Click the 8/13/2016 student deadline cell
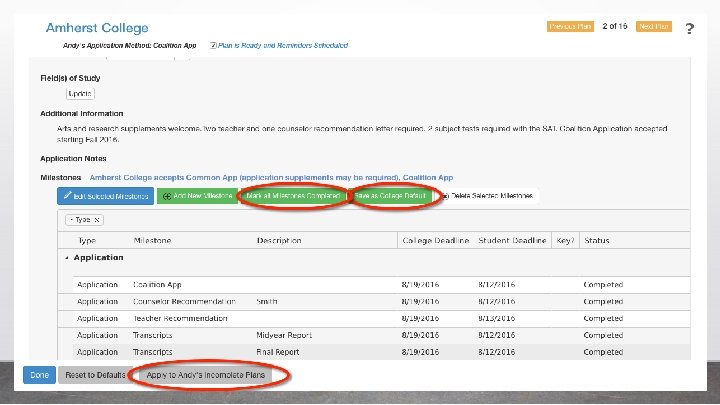This screenshot has height=405, width=720. (496, 318)
